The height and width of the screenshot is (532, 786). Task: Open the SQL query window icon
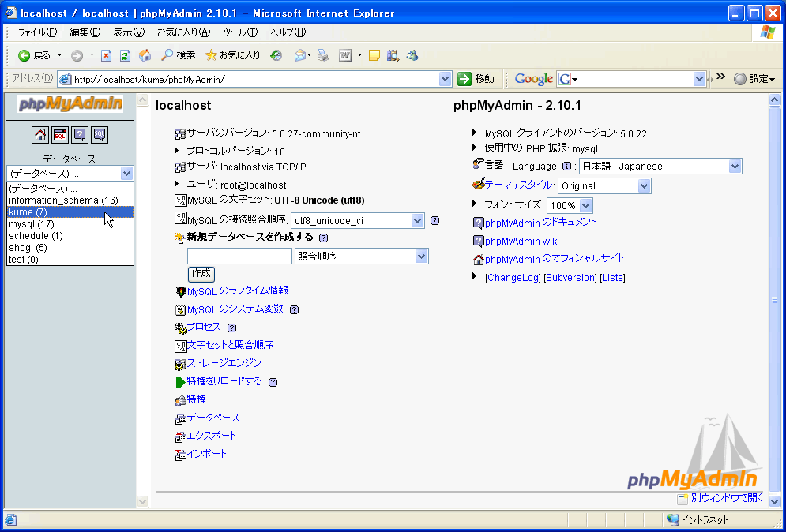click(x=60, y=135)
